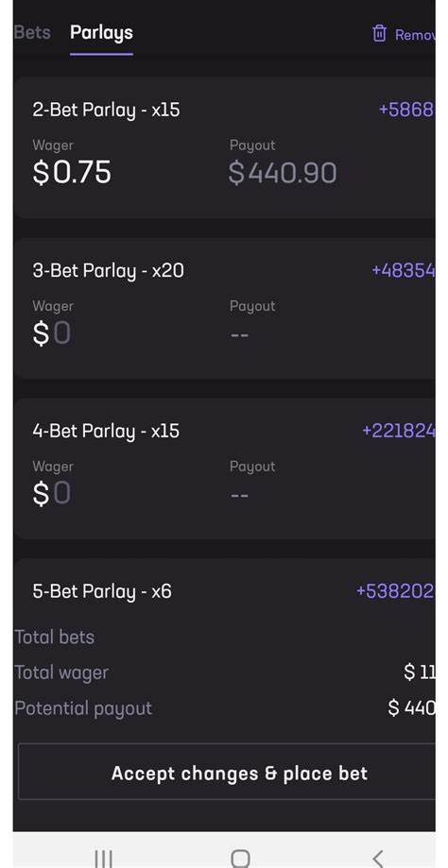Tap the 3-Bet Parlay - x20 title
The height and width of the screenshot is (868, 448).
(x=108, y=271)
